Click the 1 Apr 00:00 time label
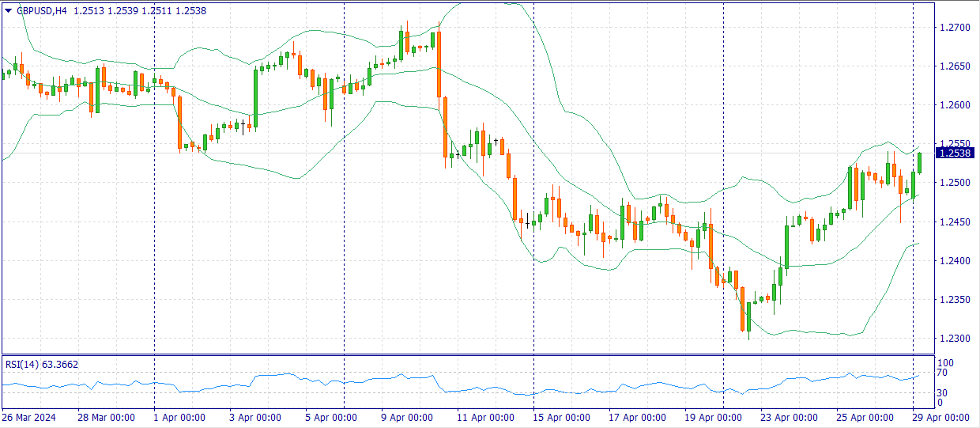Screen dimensions: 980x428 pyautogui.click(x=179, y=418)
